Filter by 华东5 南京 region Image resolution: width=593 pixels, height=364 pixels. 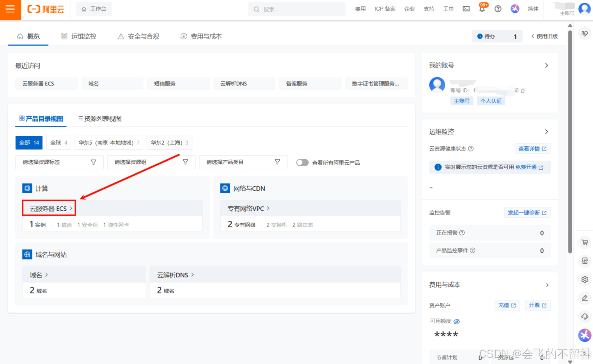click(x=109, y=142)
